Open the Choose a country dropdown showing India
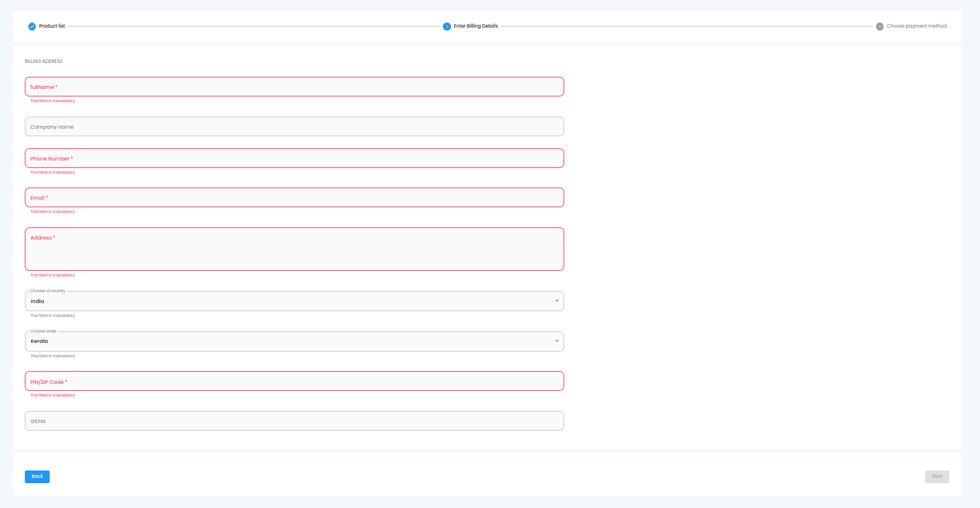This screenshot has height=508, width=980. (295, 301)
